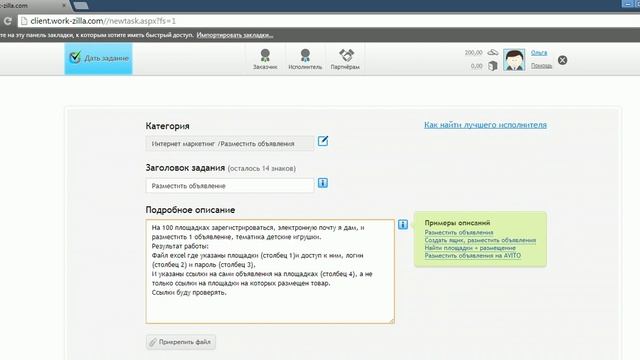Viewport: 640px width, 360px height.
Task: Click the 200,00 balance amount
Action: click(473, 53)
